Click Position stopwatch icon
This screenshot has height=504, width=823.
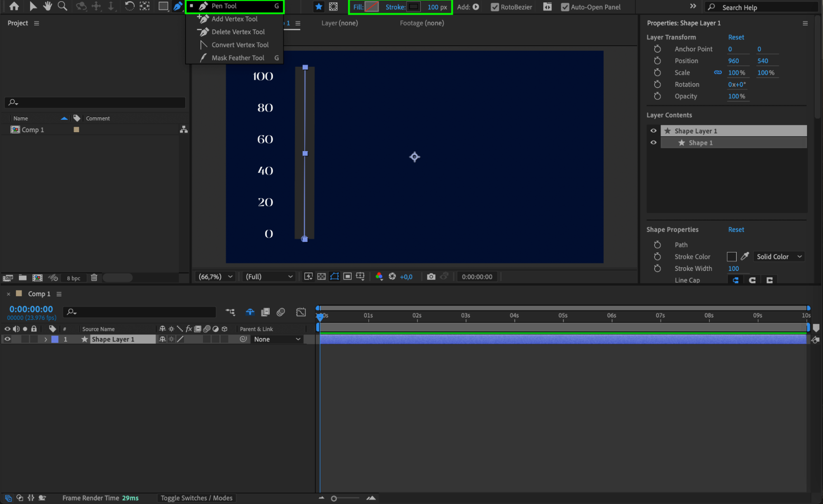(657, 61)
